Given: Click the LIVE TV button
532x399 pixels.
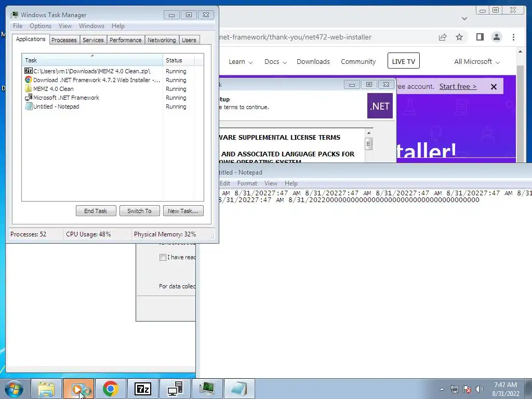Looking at the screenshot, I should [403, 61].
